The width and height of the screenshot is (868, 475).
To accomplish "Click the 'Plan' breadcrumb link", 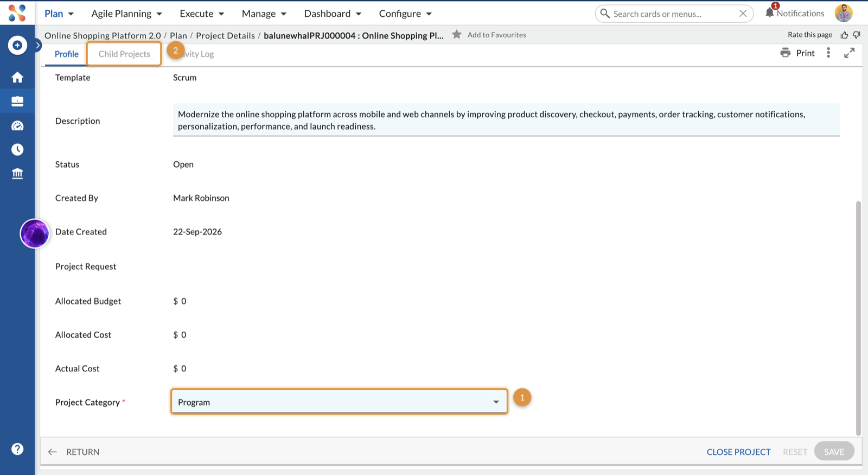I will point(178,35).
